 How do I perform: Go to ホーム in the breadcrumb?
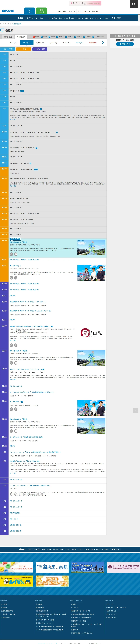tap(2, 24)
